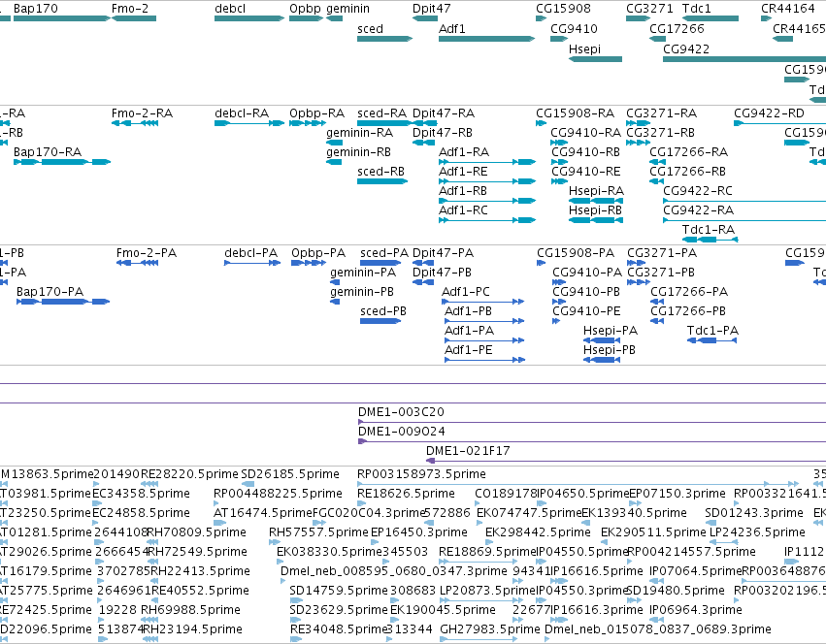
Task: Select the sced-PB protein bar
Action: tap(380, 321)
